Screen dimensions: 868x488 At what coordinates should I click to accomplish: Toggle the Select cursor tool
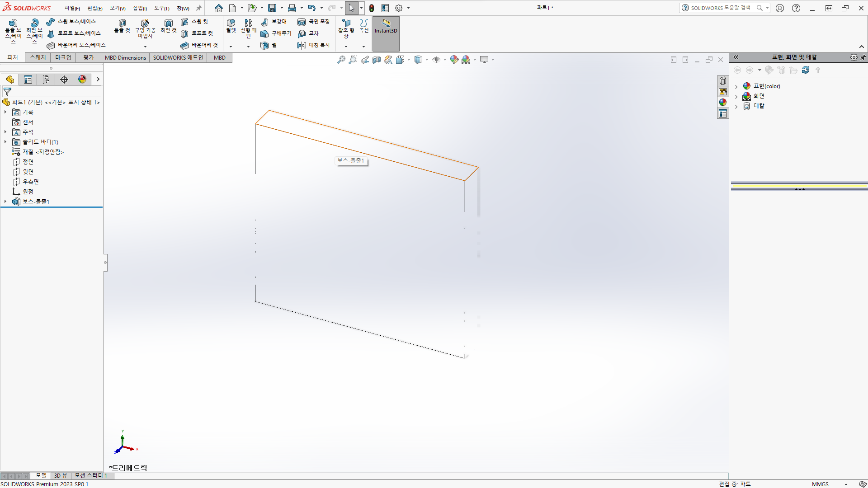pos(352,8)
